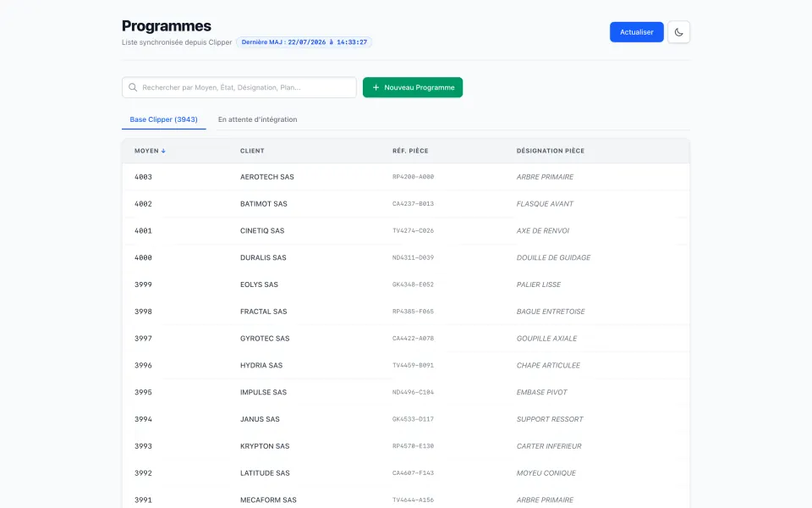Focus the Rechercher par Moyen search field
Screen dimensions: 812x508
239,87
